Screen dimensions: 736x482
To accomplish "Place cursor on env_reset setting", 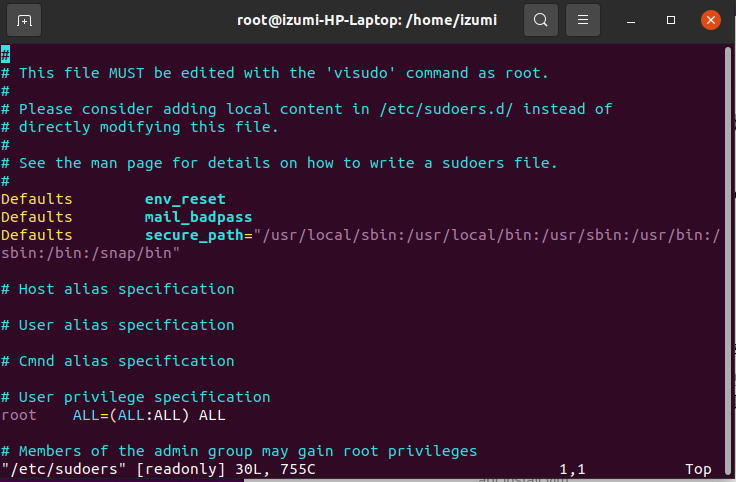I will (x=185, y=199).
